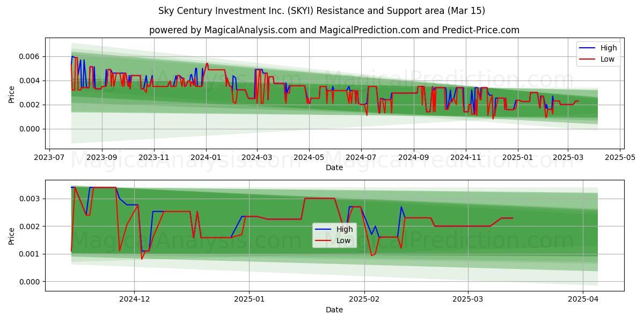The width and height of the screenshot is (644, 322).
Task: Click the 'Date' axis label under top chart
Action: click(x=334, y=168)
